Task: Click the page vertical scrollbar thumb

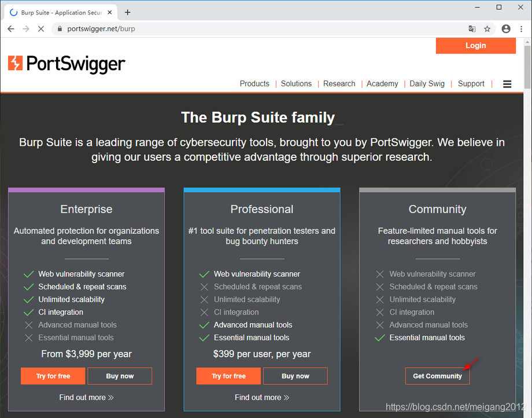Action: tap(527, 67)
